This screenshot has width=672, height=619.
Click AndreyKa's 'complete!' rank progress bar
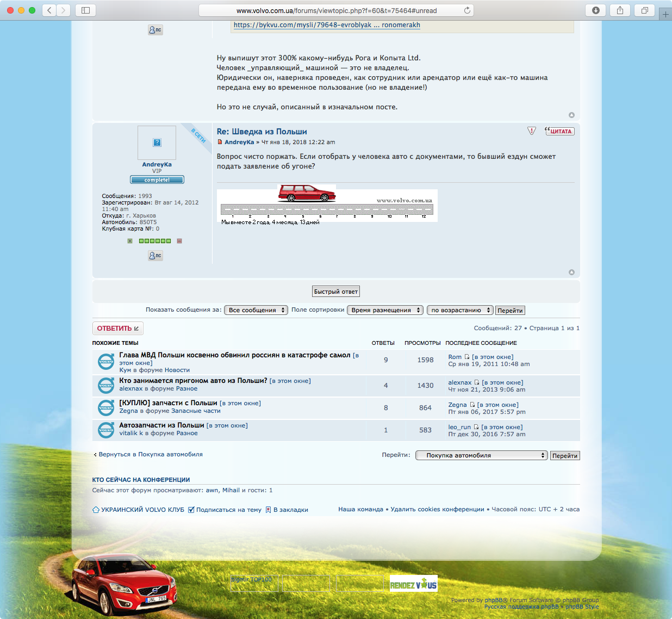pos(157,179)
